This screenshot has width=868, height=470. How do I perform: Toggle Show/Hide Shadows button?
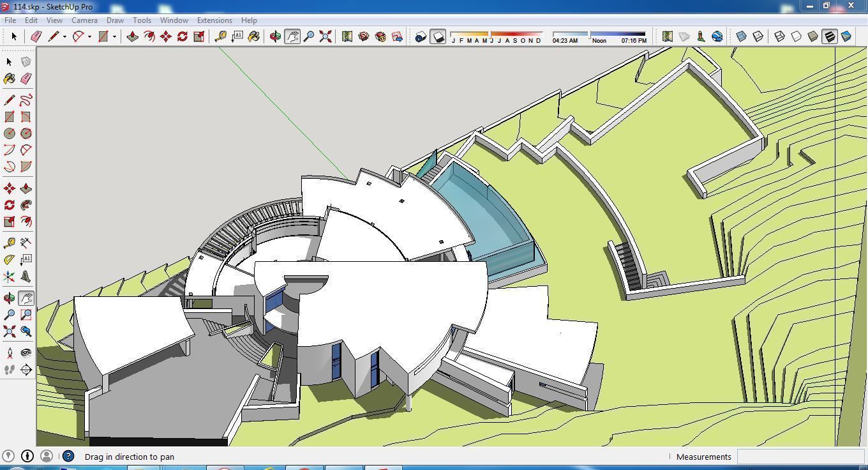438,36
